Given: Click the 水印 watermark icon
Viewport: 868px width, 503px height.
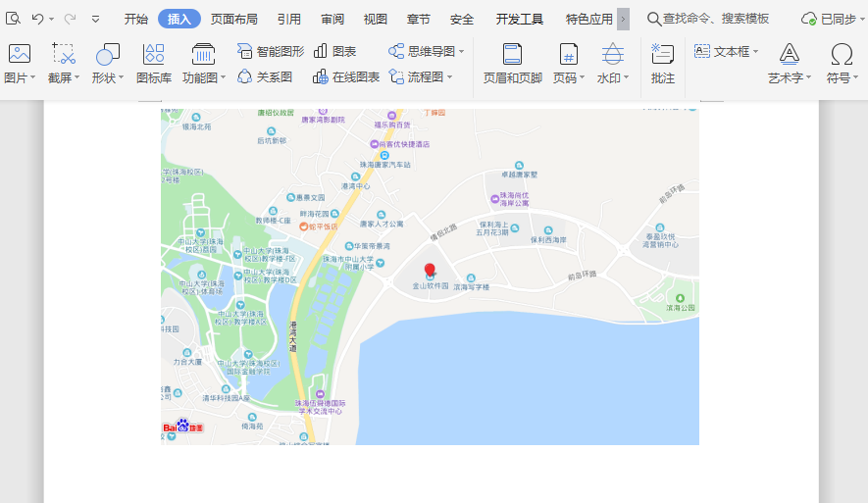Looking at the screenshot, I should pos(612,54).
